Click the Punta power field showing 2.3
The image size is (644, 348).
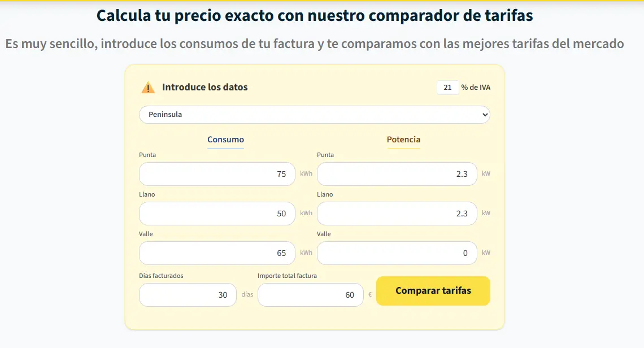pyautogui.click(x=396, y=173)
